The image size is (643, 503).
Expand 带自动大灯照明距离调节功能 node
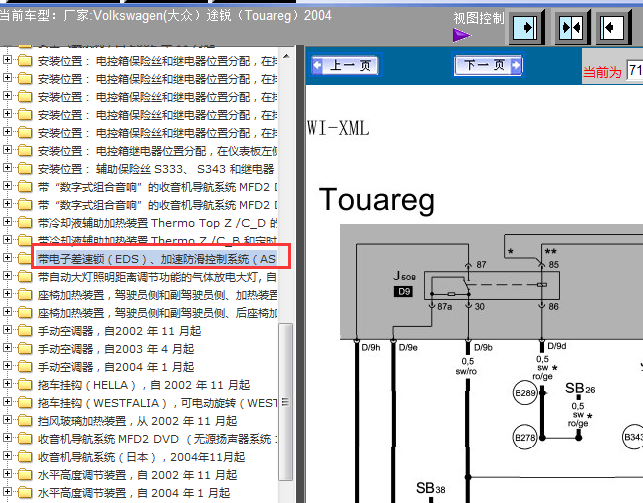click(7, 275)
